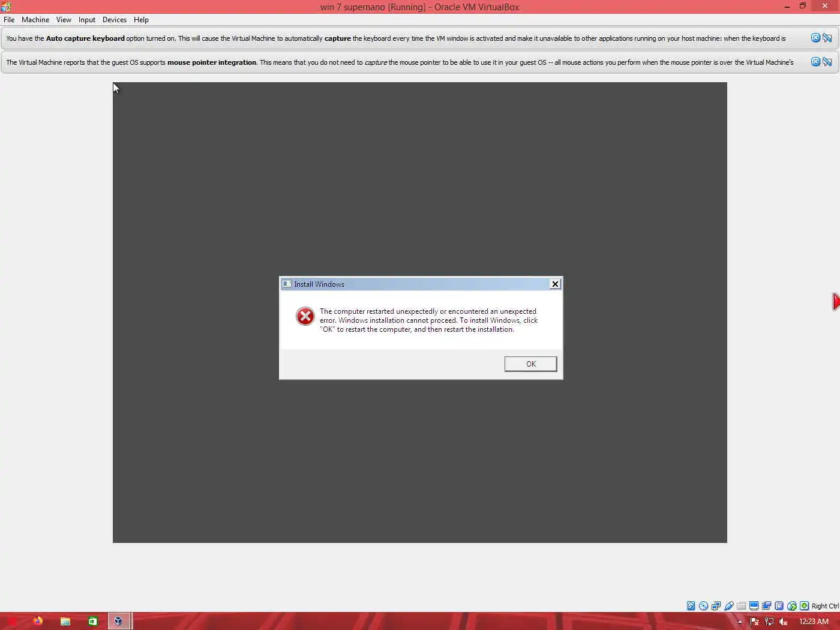Dismiss the Auto capture keyboard notification
Viewport: 840px width, 630px height.
[815, 38]
